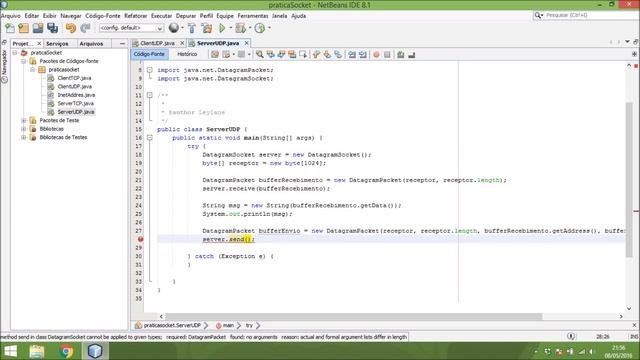
Task: Click the Open Project toolbar icon
Action: click(x=38, y=28)
